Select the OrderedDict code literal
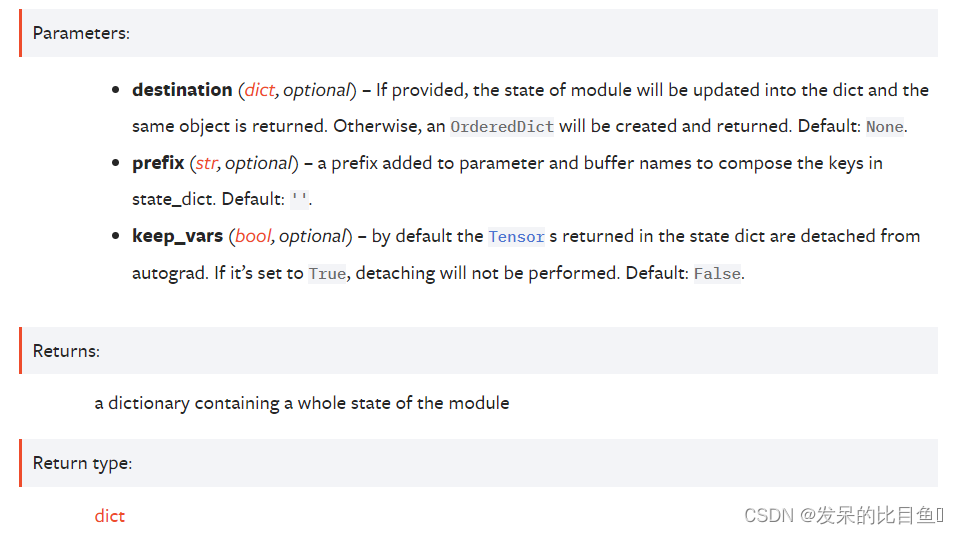The height and width of the screenshot is (534, 958). (x=502, y=126)
